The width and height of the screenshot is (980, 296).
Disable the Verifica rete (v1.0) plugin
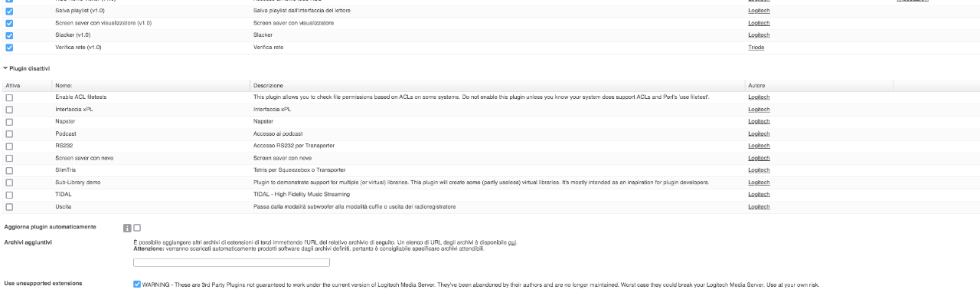(9, 48)
